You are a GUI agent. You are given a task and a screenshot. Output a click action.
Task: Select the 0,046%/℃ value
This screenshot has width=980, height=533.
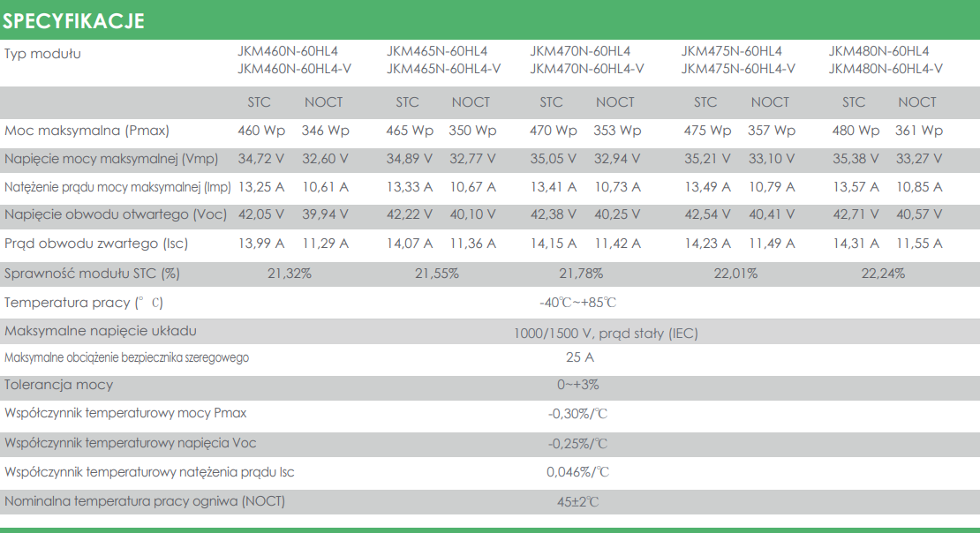(578, 472)
